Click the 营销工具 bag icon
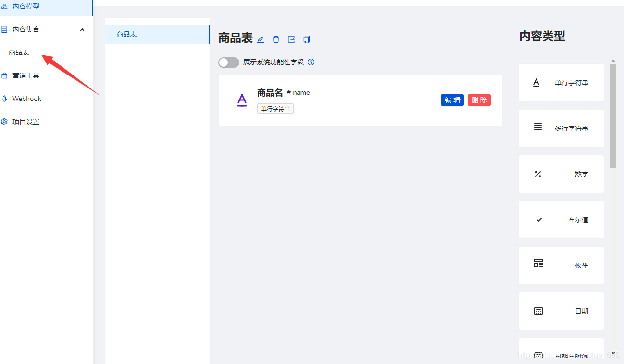 4,75
